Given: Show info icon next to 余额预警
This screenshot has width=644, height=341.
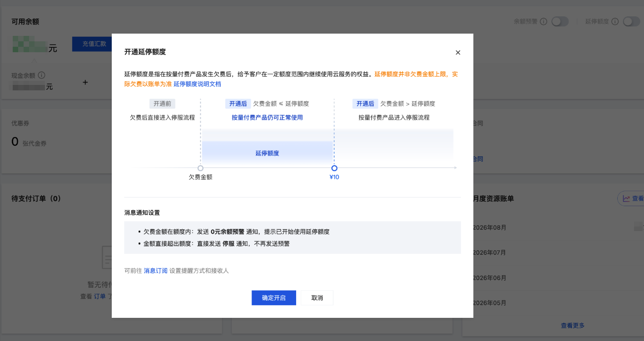Looking at the screenshot, I should [x=544, y=21].
